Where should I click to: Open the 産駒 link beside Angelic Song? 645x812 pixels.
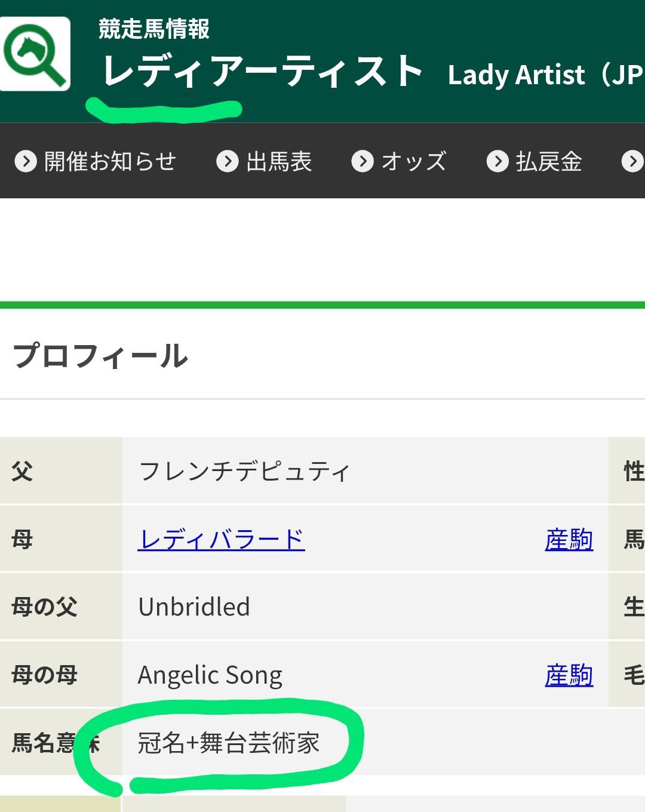(569, 675)
